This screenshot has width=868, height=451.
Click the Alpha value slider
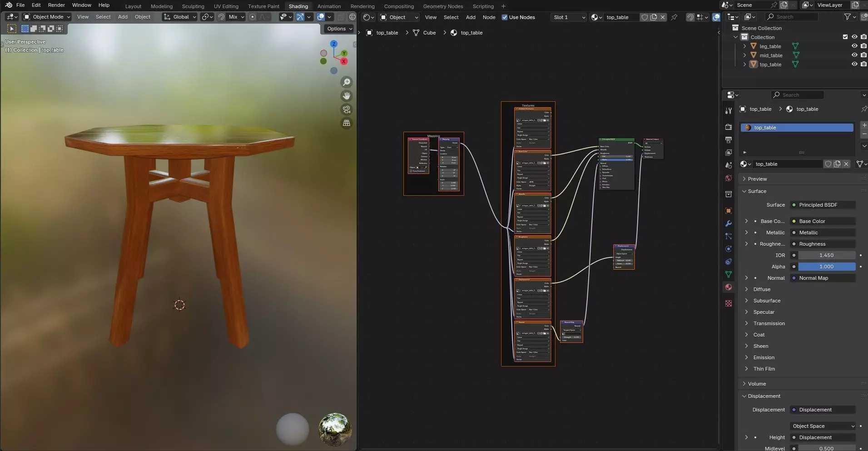coord(826,267)
